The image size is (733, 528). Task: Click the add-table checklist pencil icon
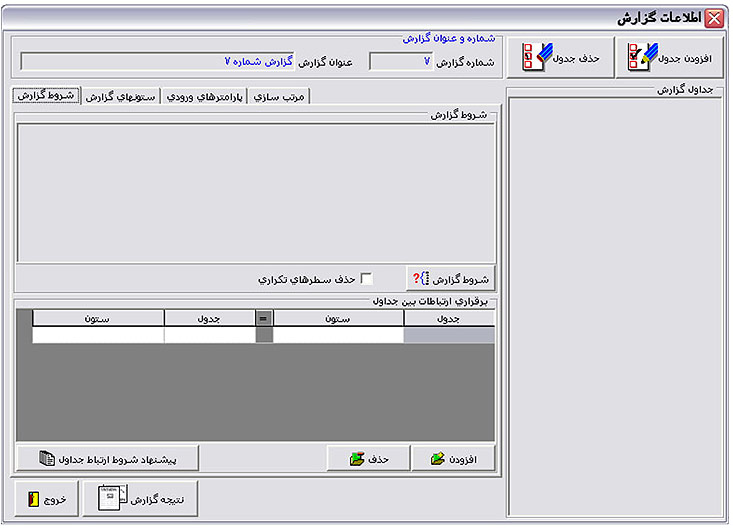coord(642,57)
